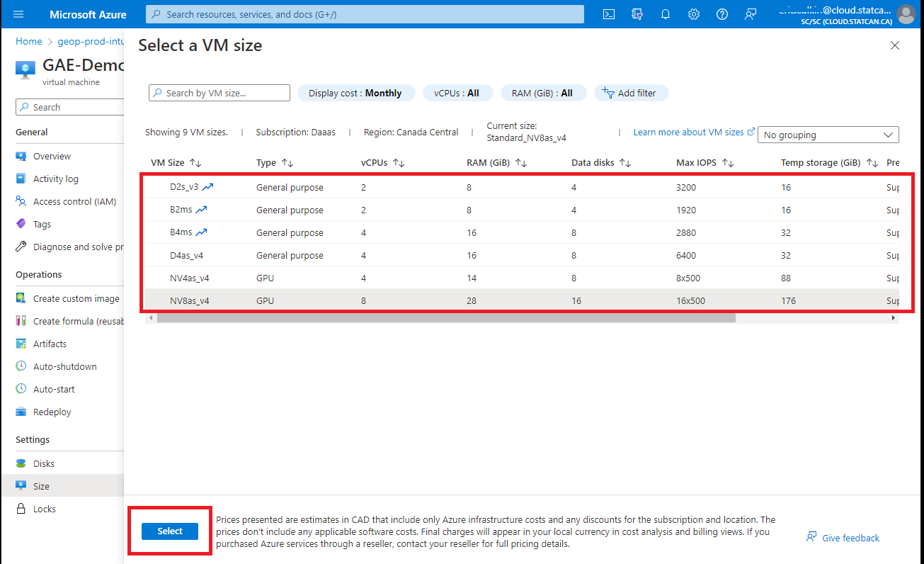Image resolution: width=924 pixels, height=564 pixels.
Task: Click the sidebar Search field
Action: [70, 107]
